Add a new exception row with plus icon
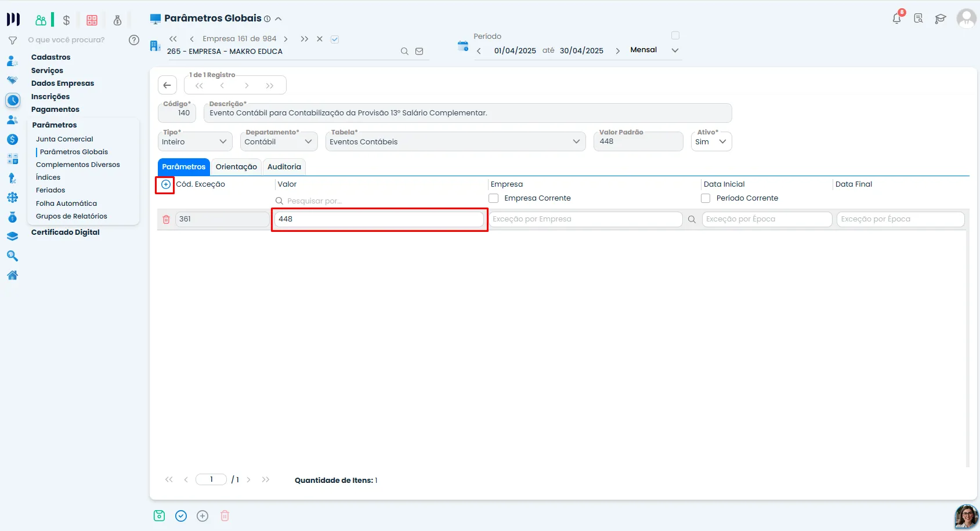Viewport: 980px width, 531px height. coord(166,184)
